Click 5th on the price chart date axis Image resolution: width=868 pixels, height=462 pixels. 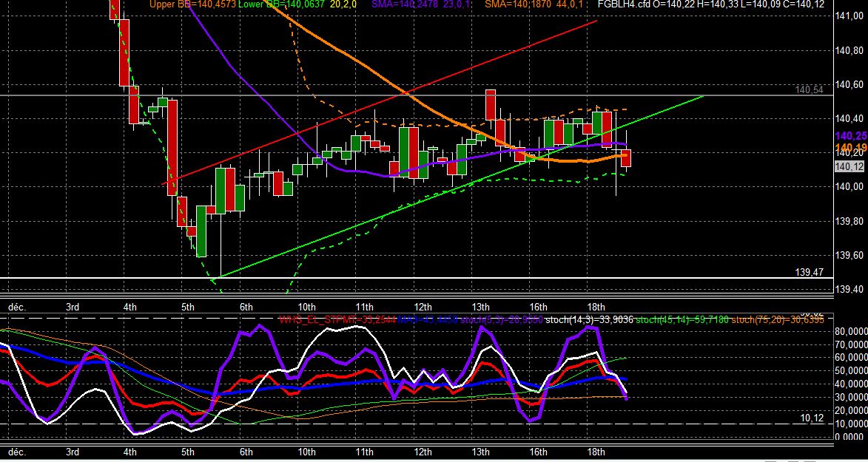click(x=188, y=307)
